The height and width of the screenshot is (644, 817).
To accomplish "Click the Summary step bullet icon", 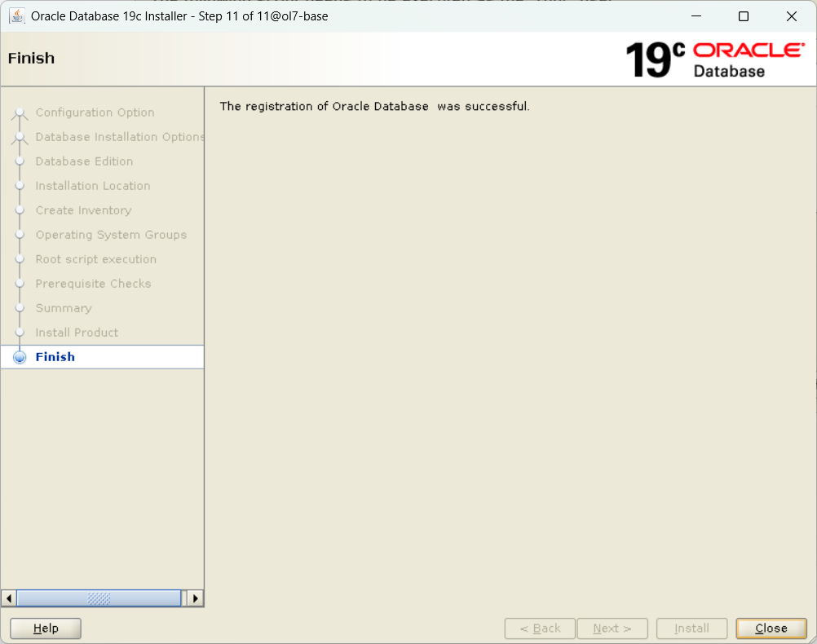I will 20,308.
